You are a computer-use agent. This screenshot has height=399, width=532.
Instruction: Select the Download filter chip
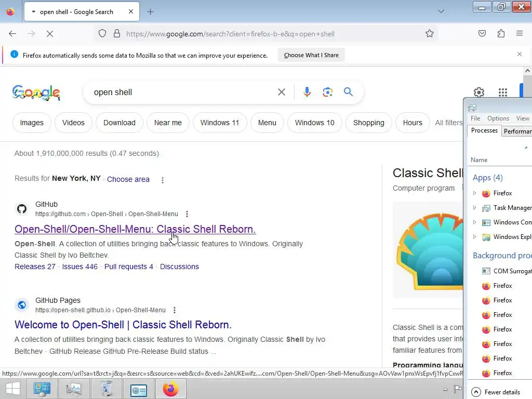pos(119,123)
